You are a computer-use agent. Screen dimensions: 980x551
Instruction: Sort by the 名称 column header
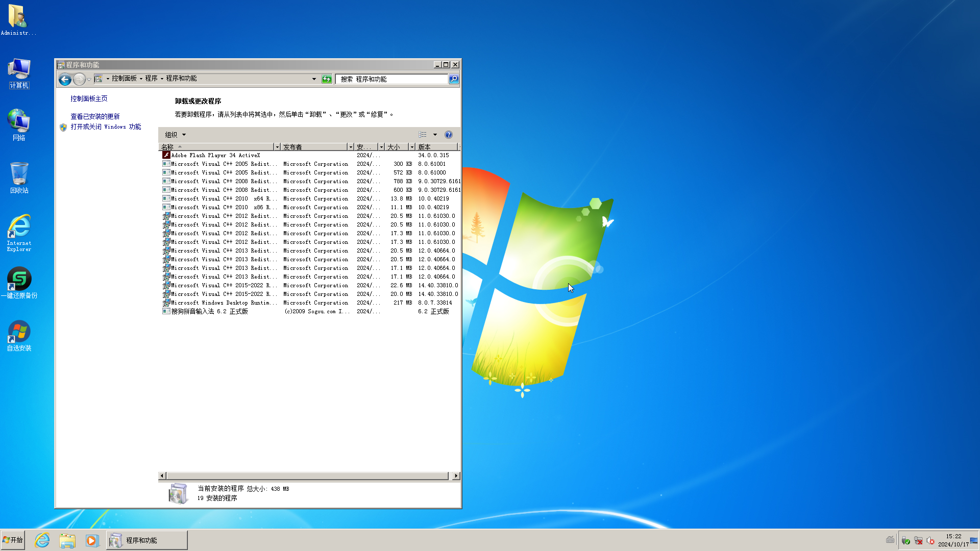tap(217, 147)
